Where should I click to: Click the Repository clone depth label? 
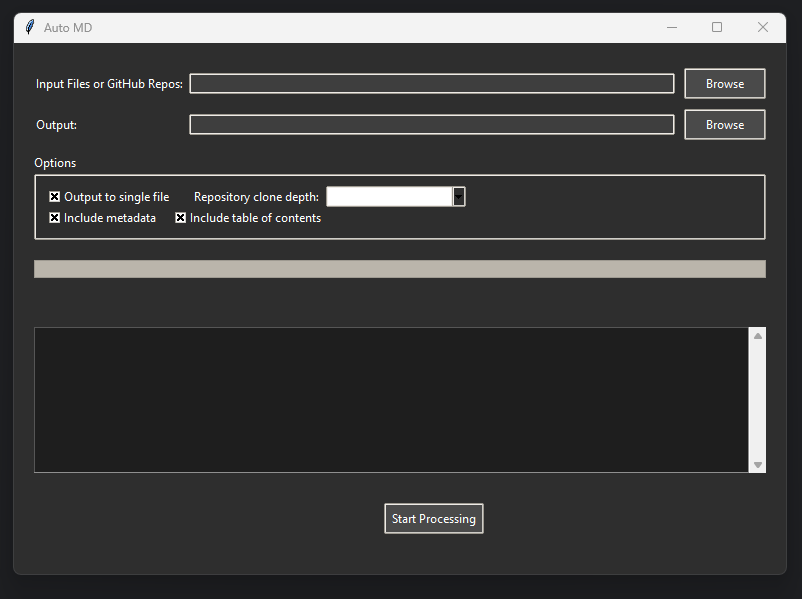(256, 197)
